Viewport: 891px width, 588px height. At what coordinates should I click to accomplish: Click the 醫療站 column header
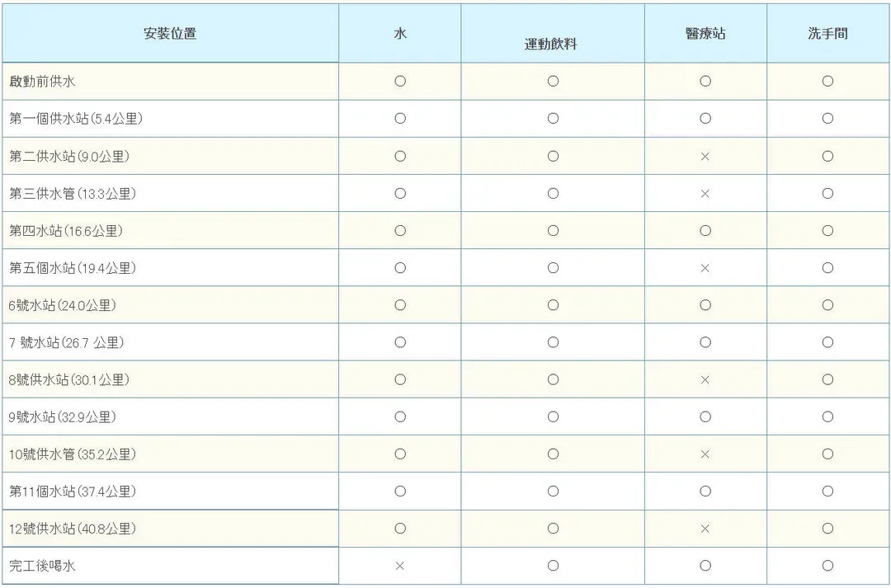705,34
